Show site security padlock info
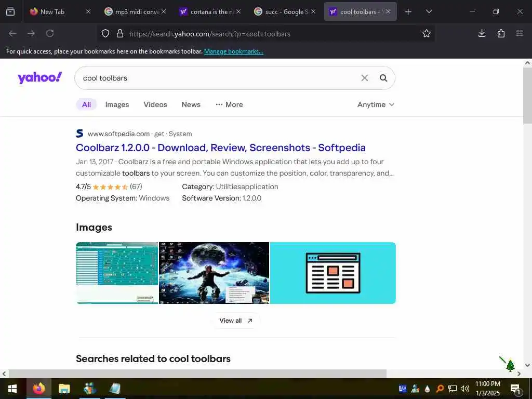532x399 pixels. (x=120, y=34)
